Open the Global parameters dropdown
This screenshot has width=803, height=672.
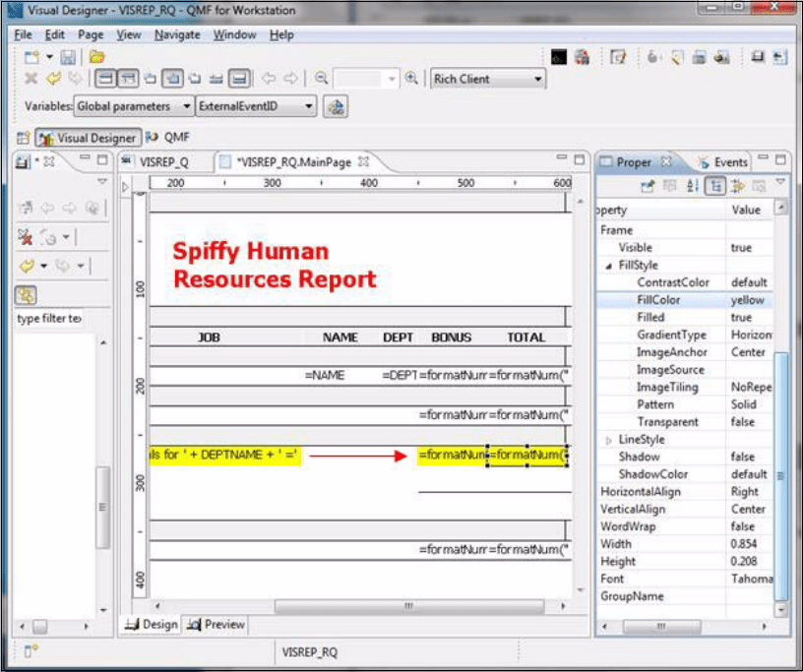click(x=134, y=106)
